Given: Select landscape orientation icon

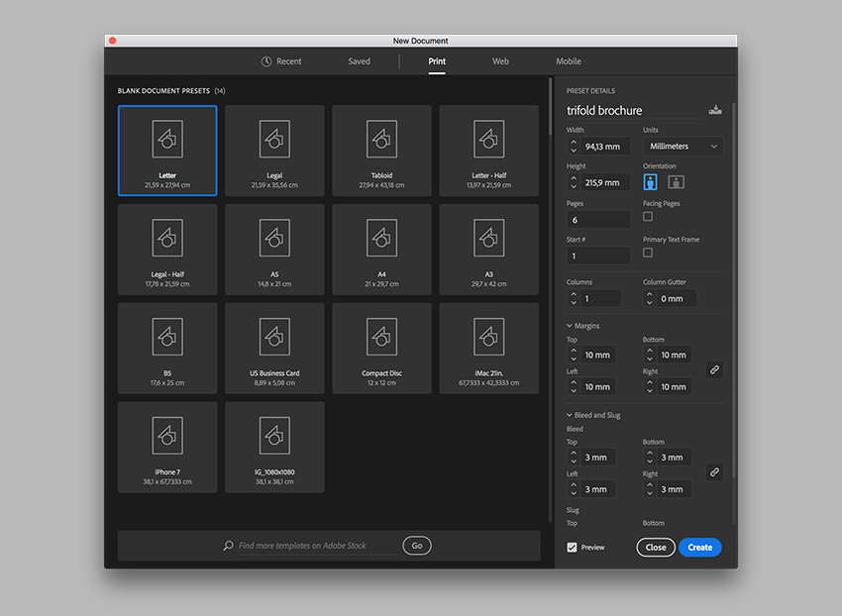Looking at the screenshot, I should point(676,182).
